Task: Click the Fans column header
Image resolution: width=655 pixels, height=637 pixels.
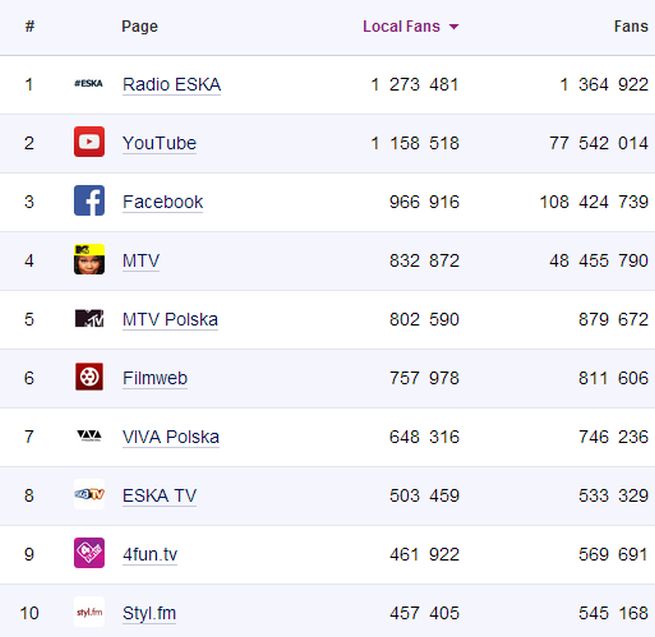Action: (x=630, y=27)
